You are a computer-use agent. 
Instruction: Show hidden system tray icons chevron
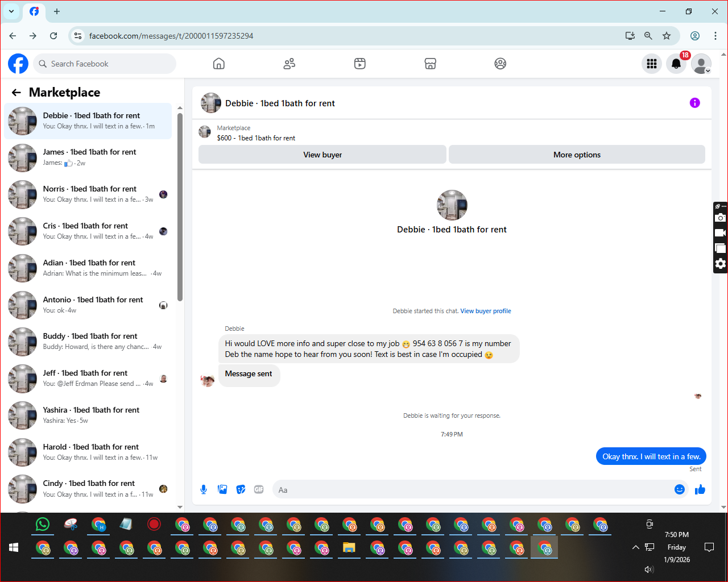coord(635,547)
